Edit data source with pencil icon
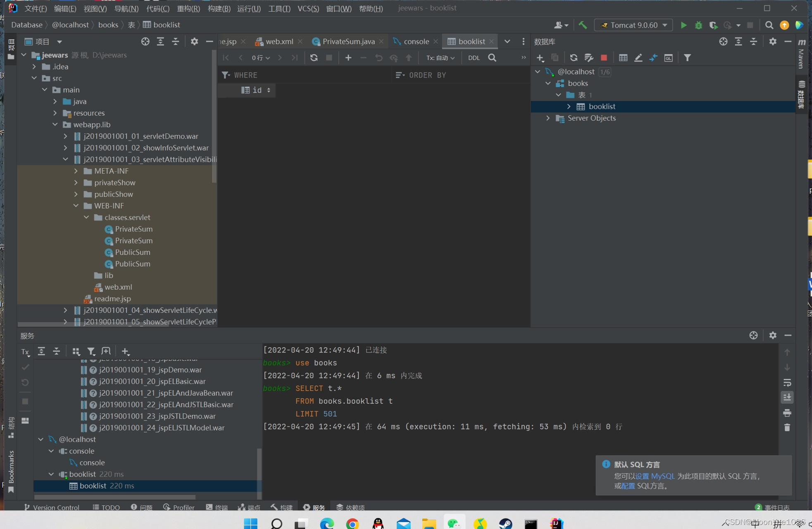The height and width of the screenshot is (529, 812). click(638, 58)
